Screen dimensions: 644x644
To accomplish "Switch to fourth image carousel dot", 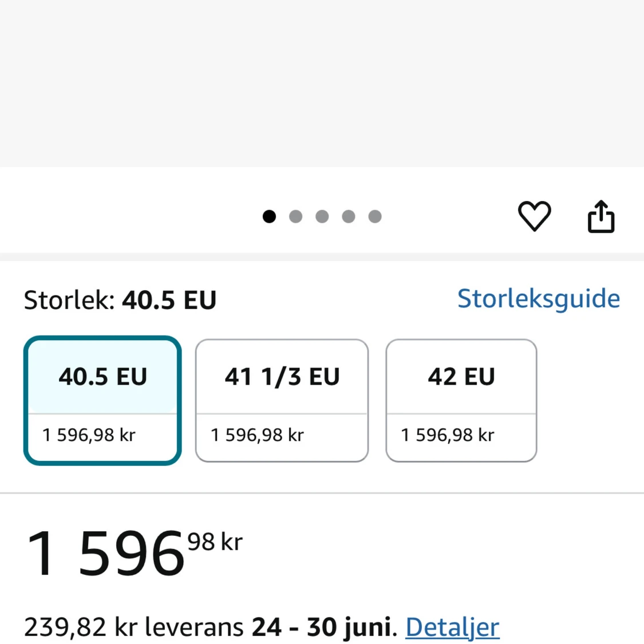I will [349, 216].
